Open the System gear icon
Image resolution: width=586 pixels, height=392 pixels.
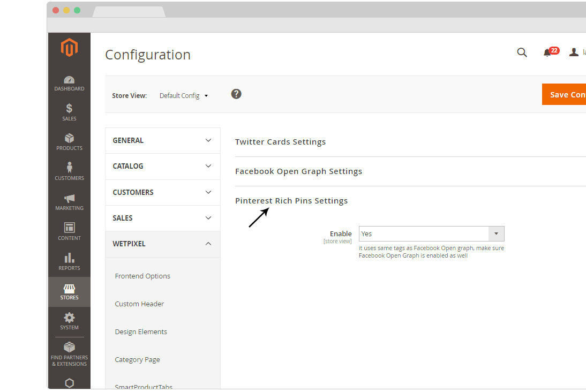(69, 318)
